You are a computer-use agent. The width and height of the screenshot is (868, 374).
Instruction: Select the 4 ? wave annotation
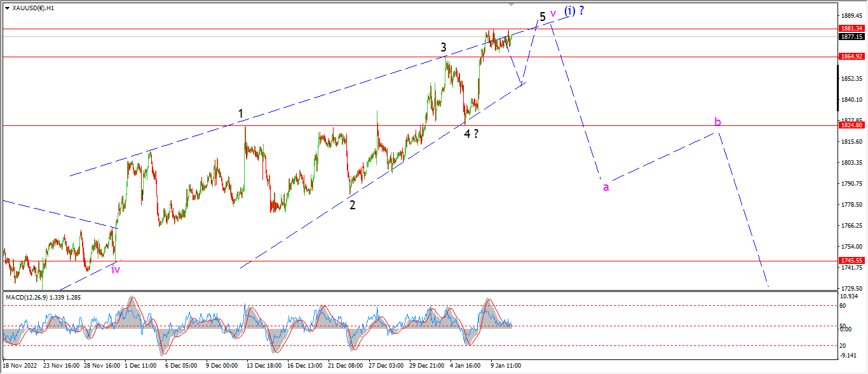(x=471, y=134)
